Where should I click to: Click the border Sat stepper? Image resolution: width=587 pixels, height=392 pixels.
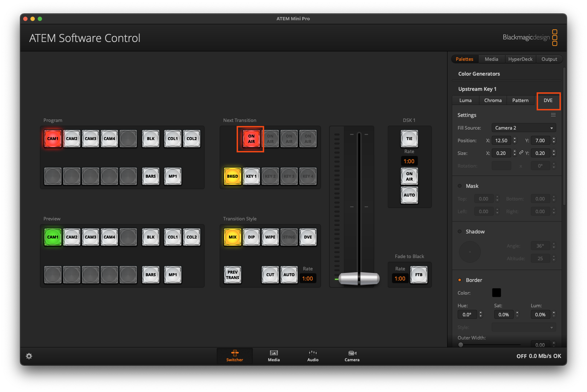[x=517, y=315]
